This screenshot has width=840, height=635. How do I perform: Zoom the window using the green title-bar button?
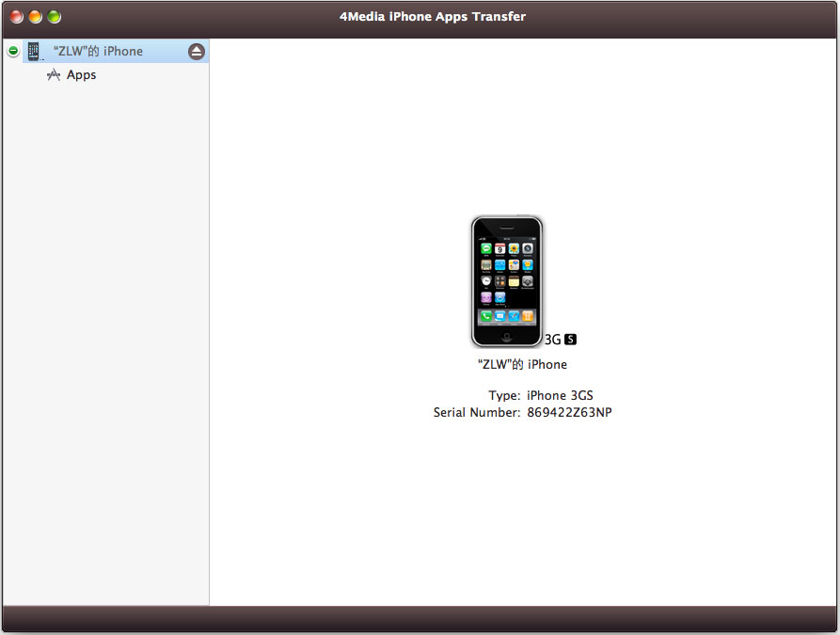(x=55, y=17)
